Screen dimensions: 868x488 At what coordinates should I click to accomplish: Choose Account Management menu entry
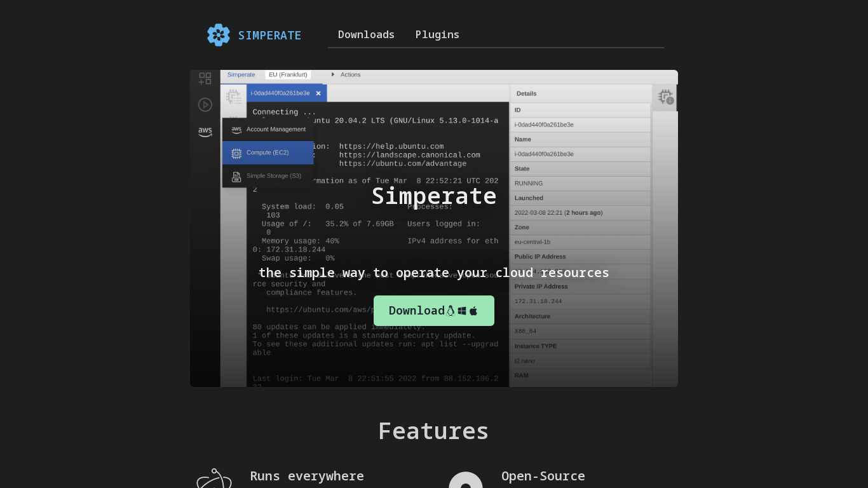(268, 130)
